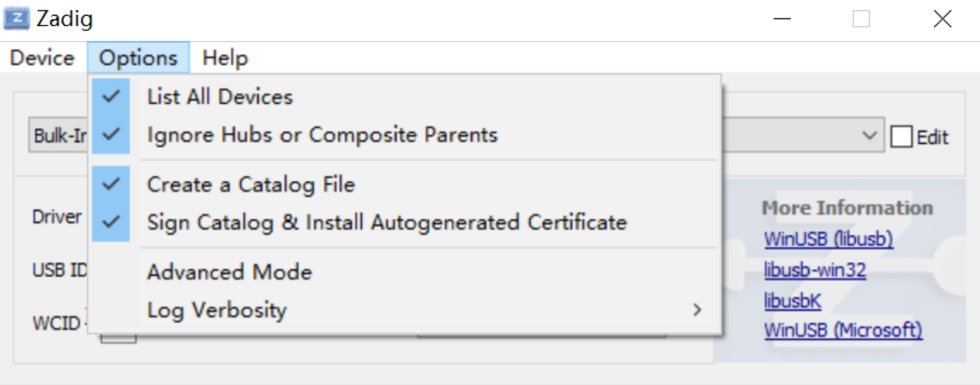Open the Help menu

[225, 58]
